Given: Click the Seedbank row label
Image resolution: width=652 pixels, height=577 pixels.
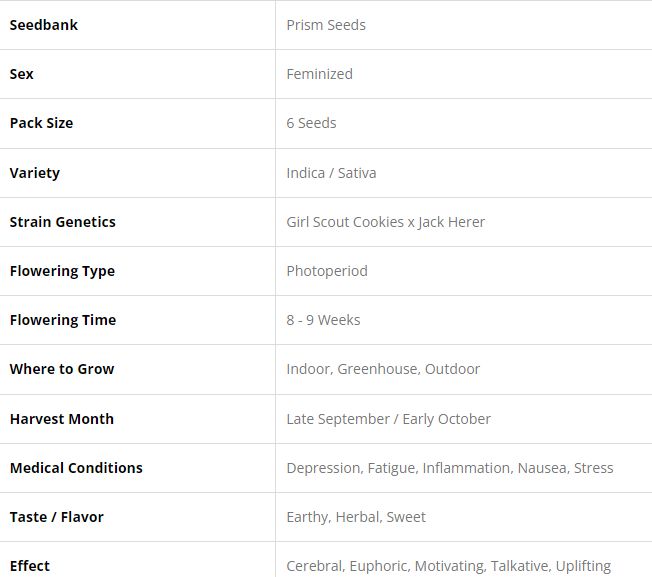Looking at the screenshot, I should point(44,25).
